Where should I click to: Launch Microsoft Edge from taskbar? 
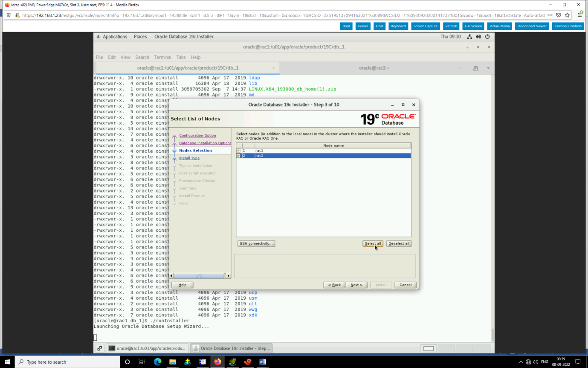(157, 362)
